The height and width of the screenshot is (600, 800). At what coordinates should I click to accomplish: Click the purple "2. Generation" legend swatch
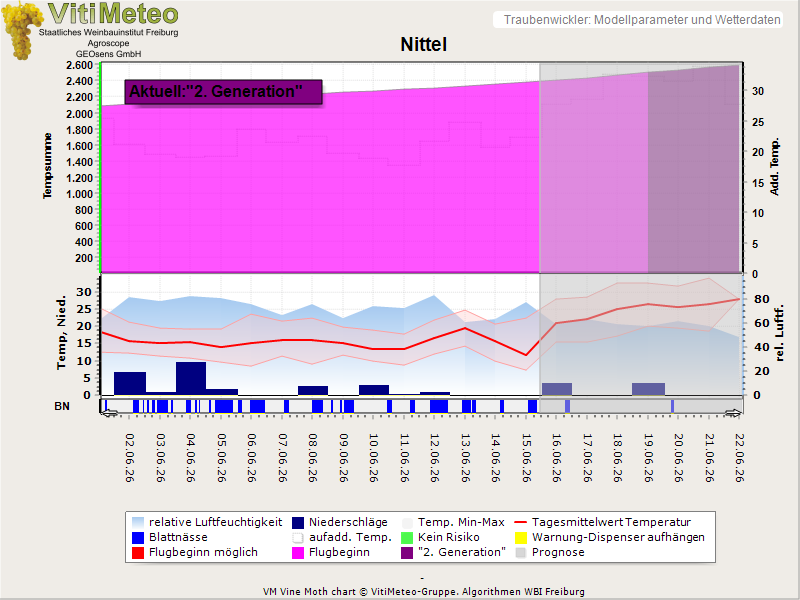pyautogui.click(x=407, y=553)
